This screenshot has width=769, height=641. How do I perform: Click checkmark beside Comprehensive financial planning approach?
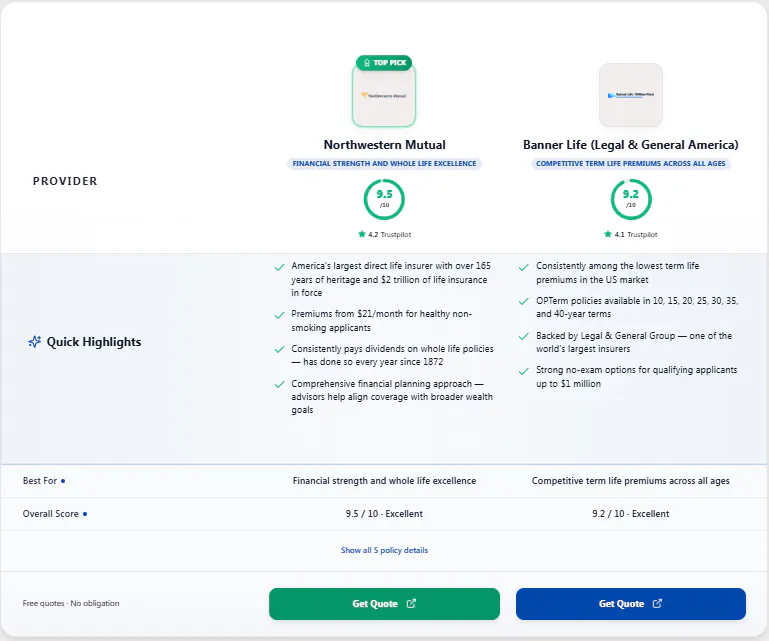(280, 385)
